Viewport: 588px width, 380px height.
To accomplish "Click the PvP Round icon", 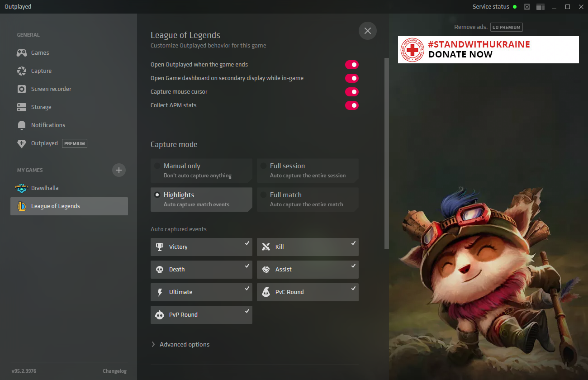I will click(159, 315).
